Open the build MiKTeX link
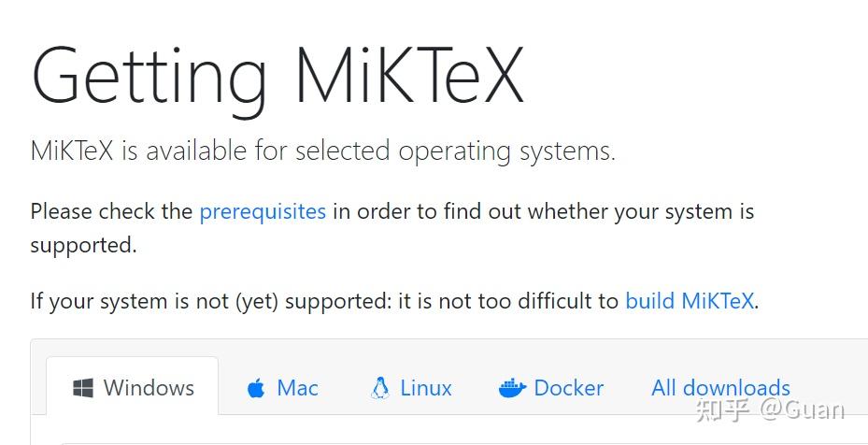The width and height of the screenshot is (868, 445). (x=690, y=301)
